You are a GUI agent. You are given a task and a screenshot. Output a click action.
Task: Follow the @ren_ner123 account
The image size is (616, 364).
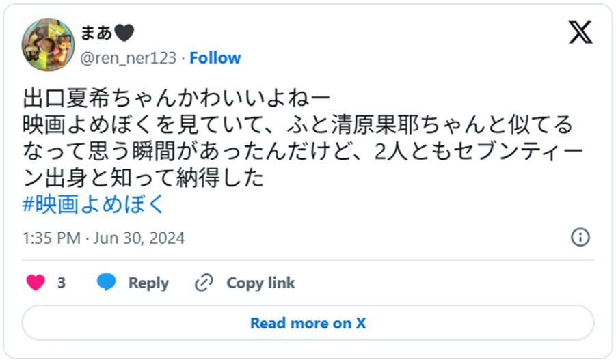coord(215,58)
